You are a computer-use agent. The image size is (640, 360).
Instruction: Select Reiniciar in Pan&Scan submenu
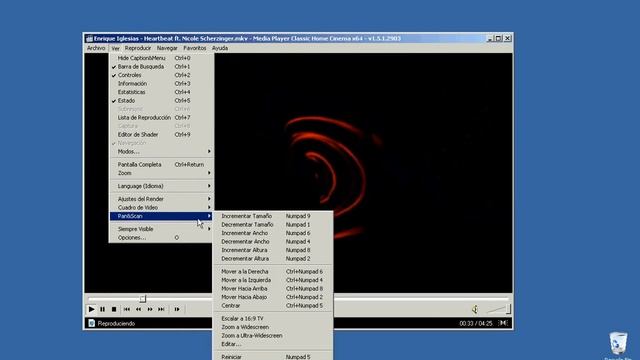point(273,357)
